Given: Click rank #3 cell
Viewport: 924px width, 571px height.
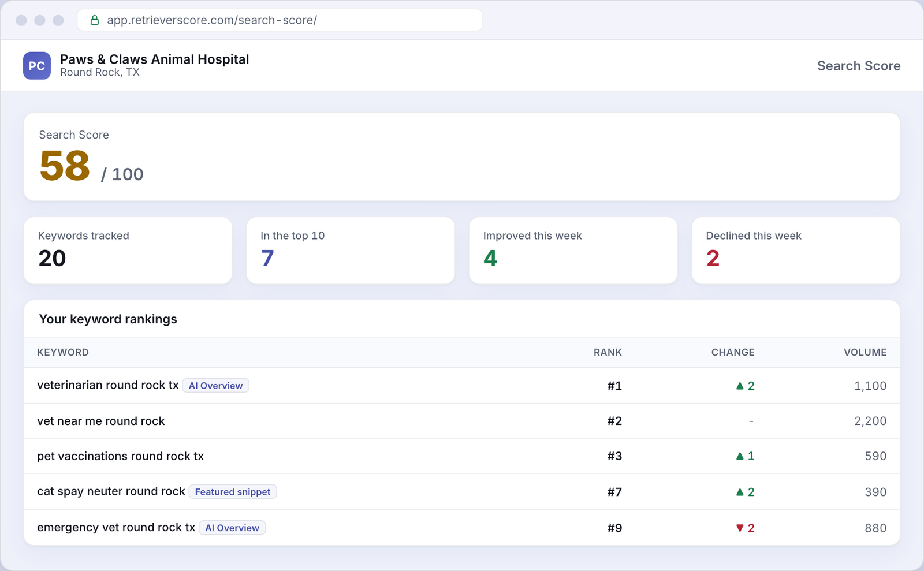Looking at the screenshot, I should pos(614,456).
